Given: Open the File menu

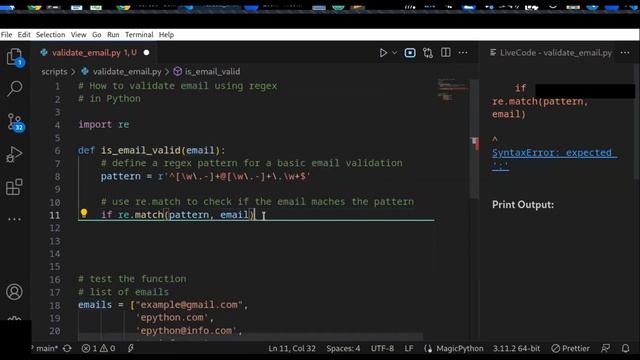Looking at the screenshot, I should pos(7,35).
